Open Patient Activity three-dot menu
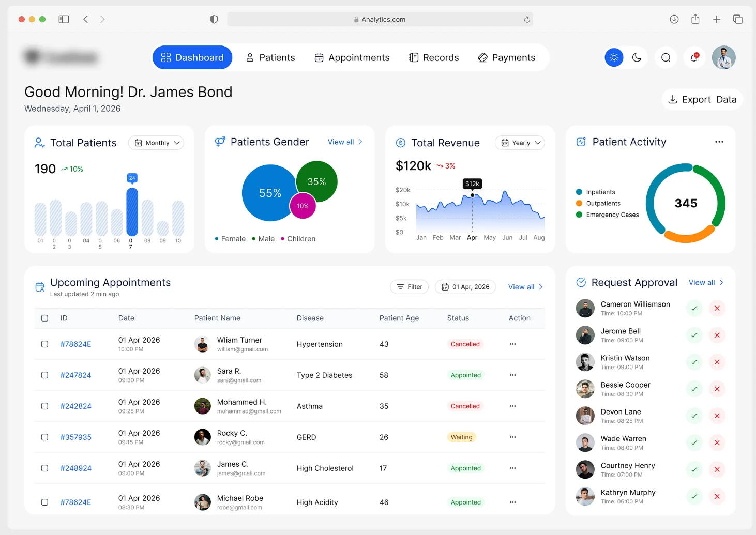Image resolution: width=756 pixels, height=535 pixels. (719, 142)
